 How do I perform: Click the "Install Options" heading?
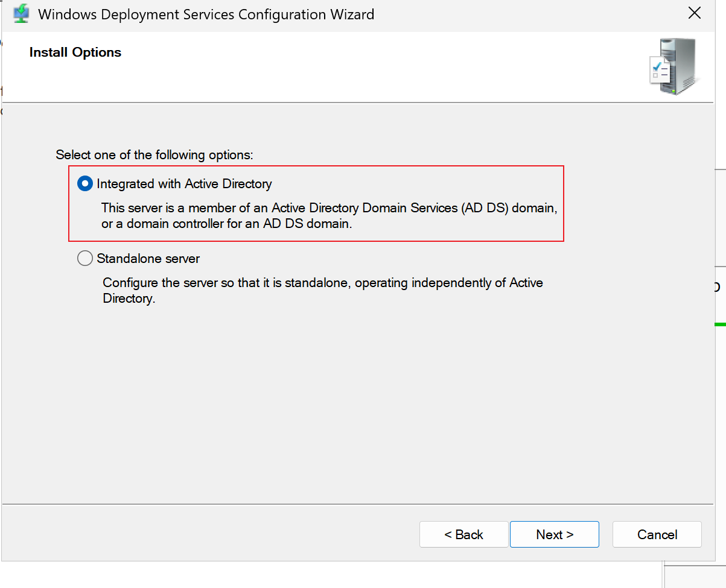(x=75, y=52)
